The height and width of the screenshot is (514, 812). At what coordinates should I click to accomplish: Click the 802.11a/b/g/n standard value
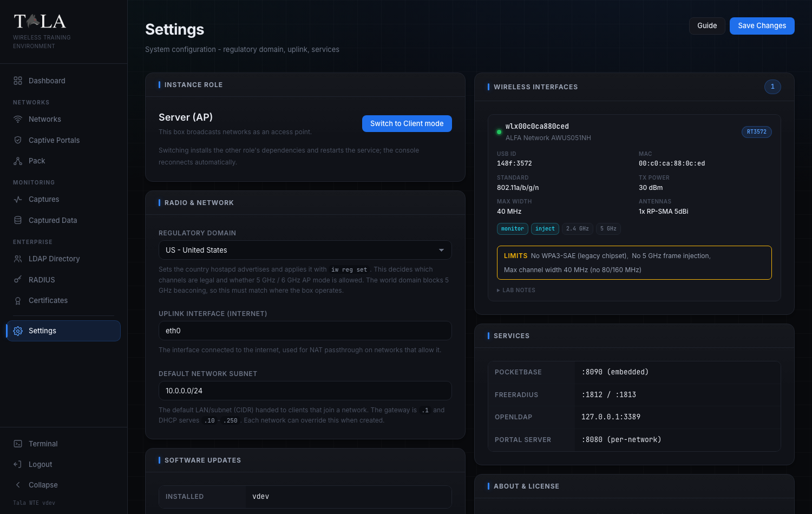(518, 188)
